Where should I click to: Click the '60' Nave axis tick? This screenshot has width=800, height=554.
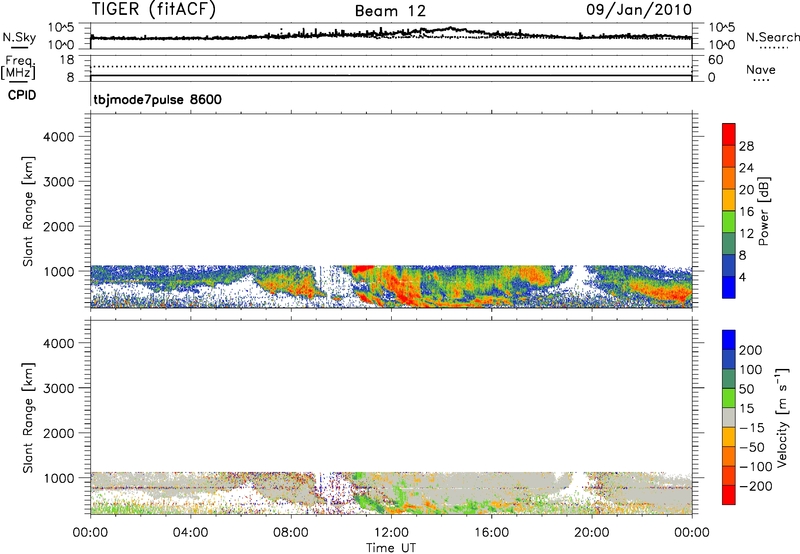[x=715, y=60]
